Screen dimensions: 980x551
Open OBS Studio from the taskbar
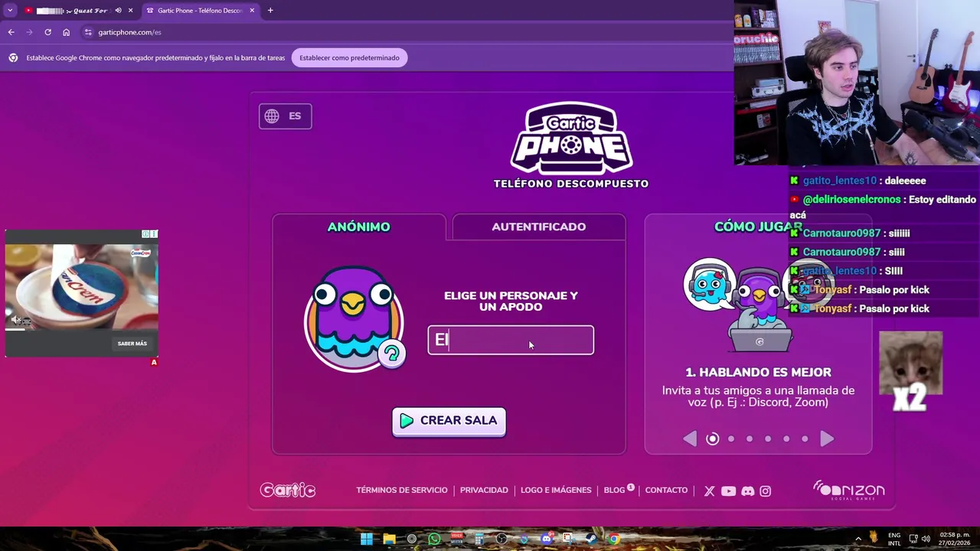501,539
